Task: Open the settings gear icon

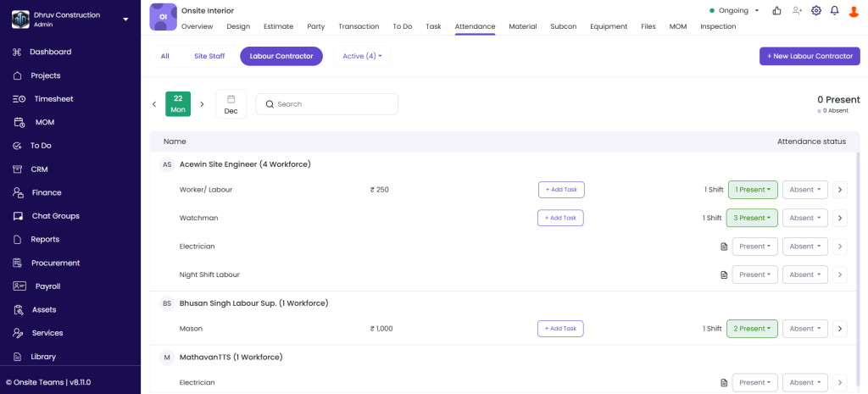Action: click(x=816, y=11)
